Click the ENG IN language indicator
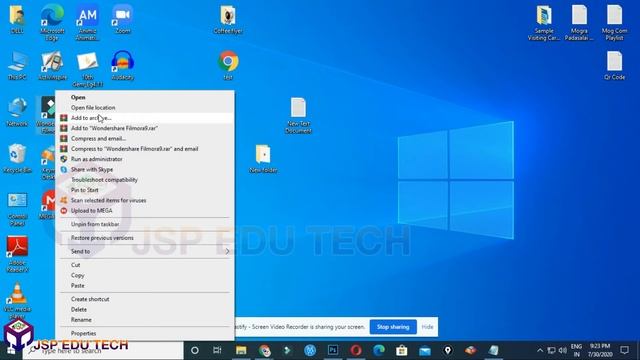 [576, 350]
